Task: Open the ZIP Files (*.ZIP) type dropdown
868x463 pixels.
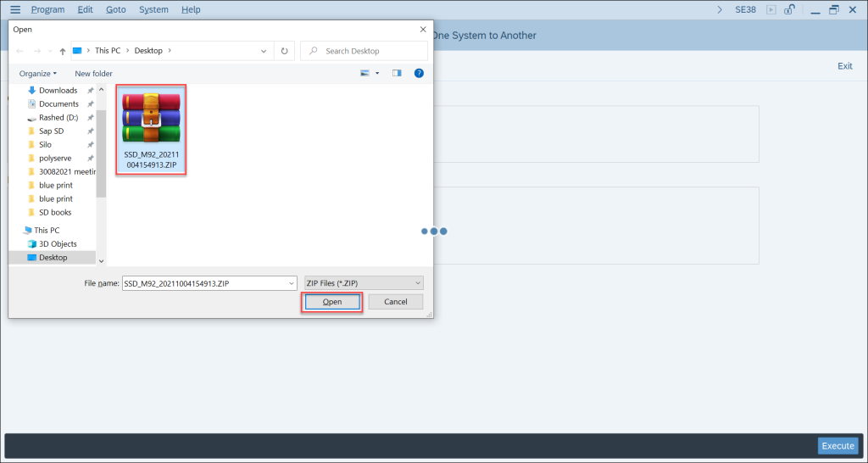Action: tap(364, 283)
